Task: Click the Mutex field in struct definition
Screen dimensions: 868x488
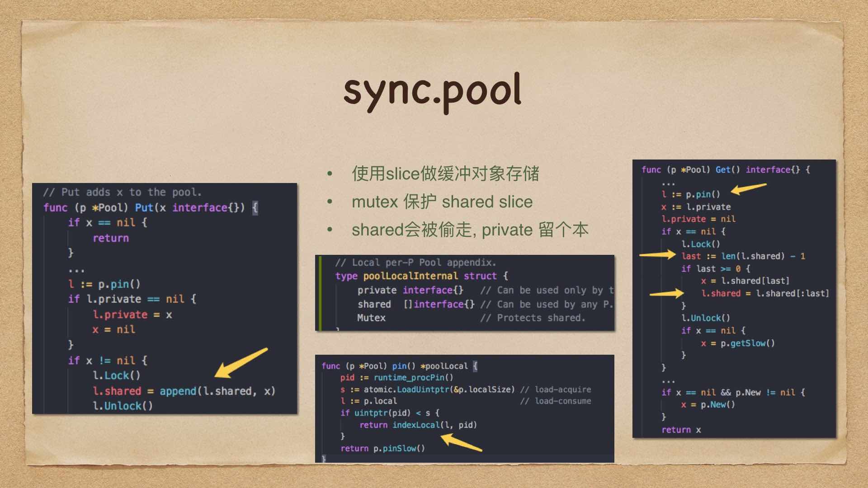Action: point(371,318)
